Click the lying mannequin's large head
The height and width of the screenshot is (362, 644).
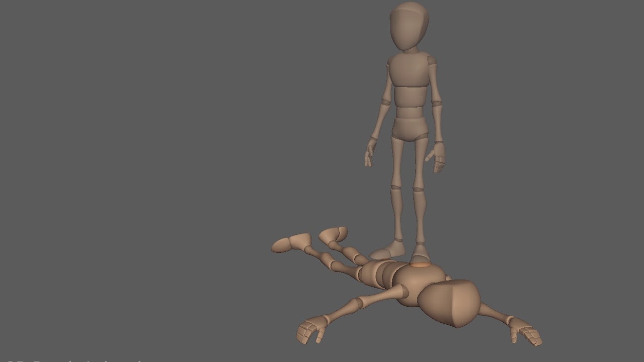(449, 303)
